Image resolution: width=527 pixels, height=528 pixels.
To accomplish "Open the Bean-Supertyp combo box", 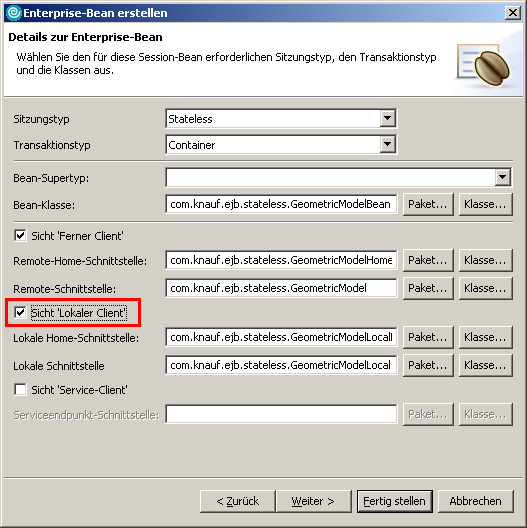I will [339, 177].
